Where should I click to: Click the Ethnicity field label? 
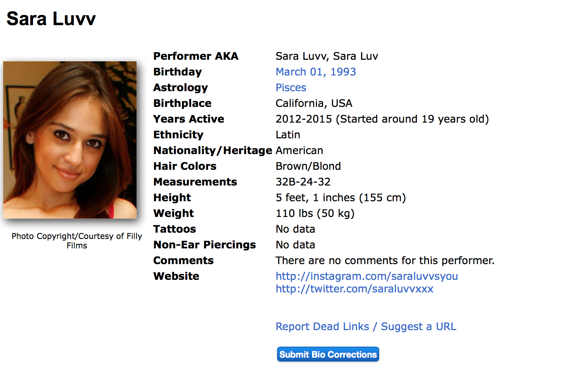point(178,135)
